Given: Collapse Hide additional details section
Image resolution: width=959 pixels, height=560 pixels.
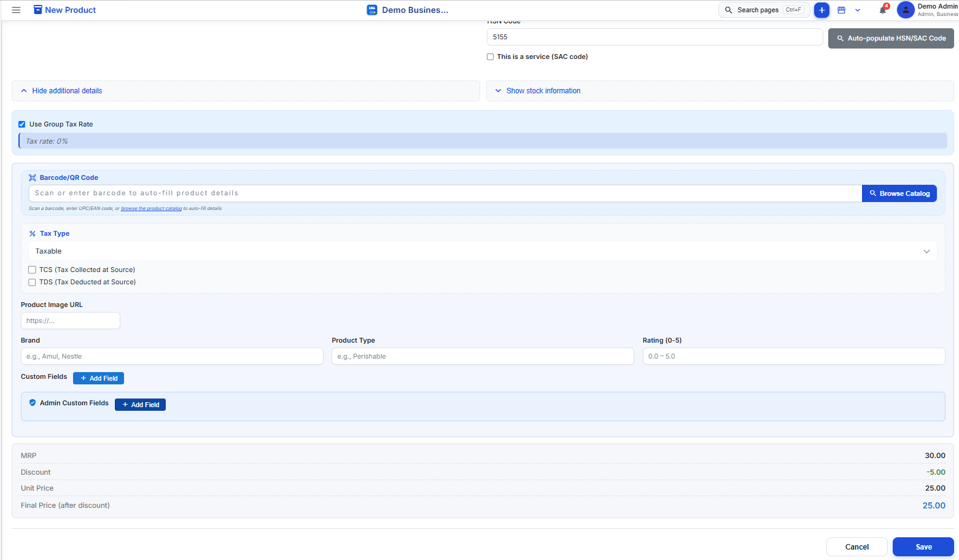Looking at the screenshot, I should 246,91.
